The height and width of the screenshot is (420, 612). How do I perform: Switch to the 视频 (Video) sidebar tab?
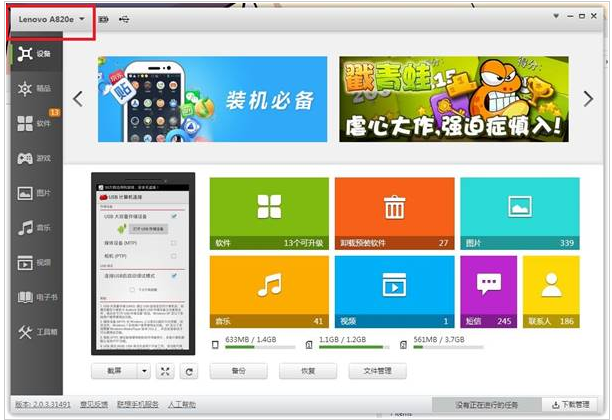tap(32, 263)
